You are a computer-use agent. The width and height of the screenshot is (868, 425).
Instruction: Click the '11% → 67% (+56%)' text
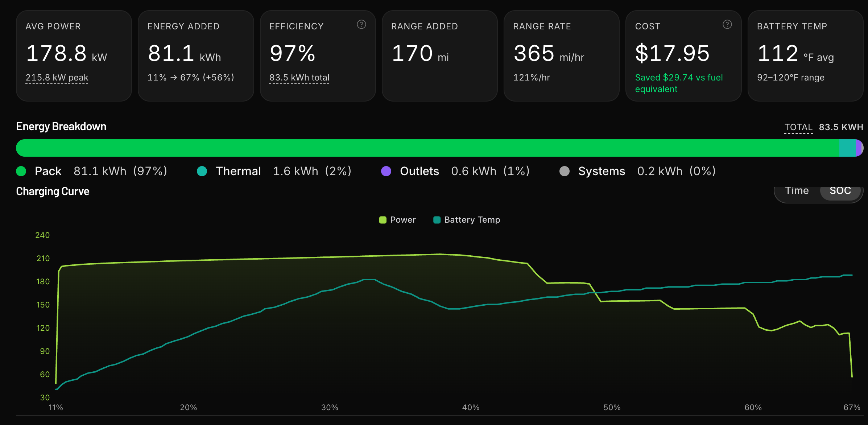click(x=191, y=78)
